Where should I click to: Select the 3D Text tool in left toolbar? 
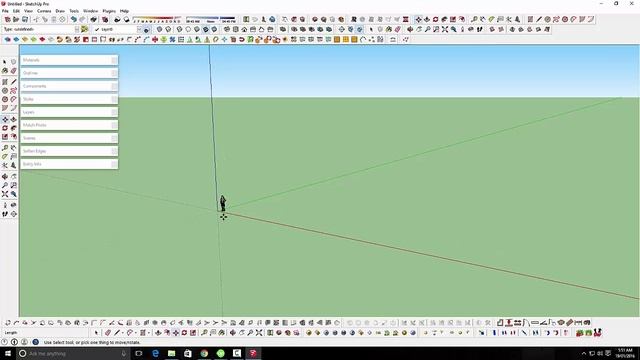point(13,165)
